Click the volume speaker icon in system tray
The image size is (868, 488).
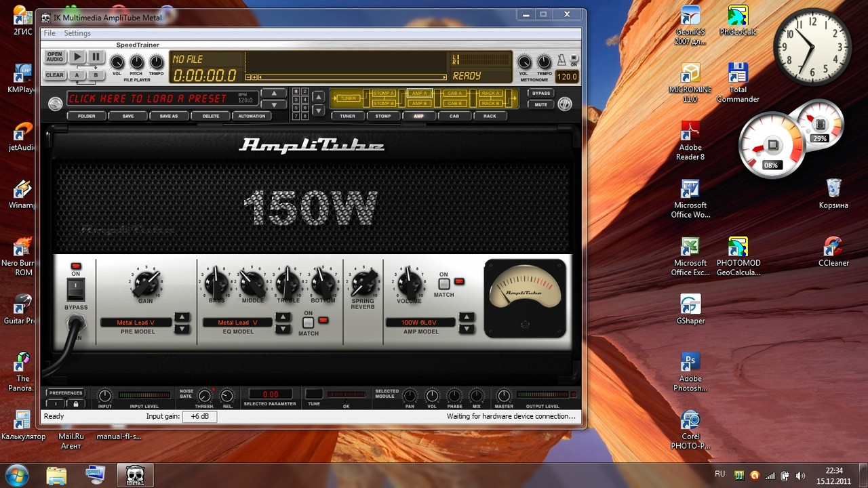pyautogui.click(x=800, y=475)
